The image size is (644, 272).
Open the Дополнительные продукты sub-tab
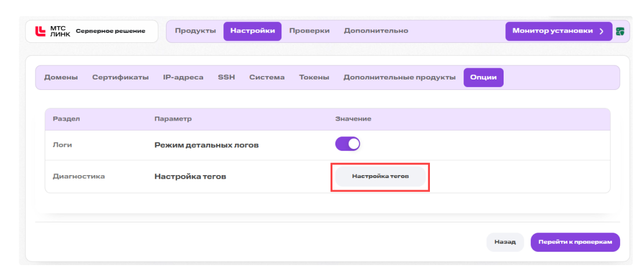tap(400, 78)
